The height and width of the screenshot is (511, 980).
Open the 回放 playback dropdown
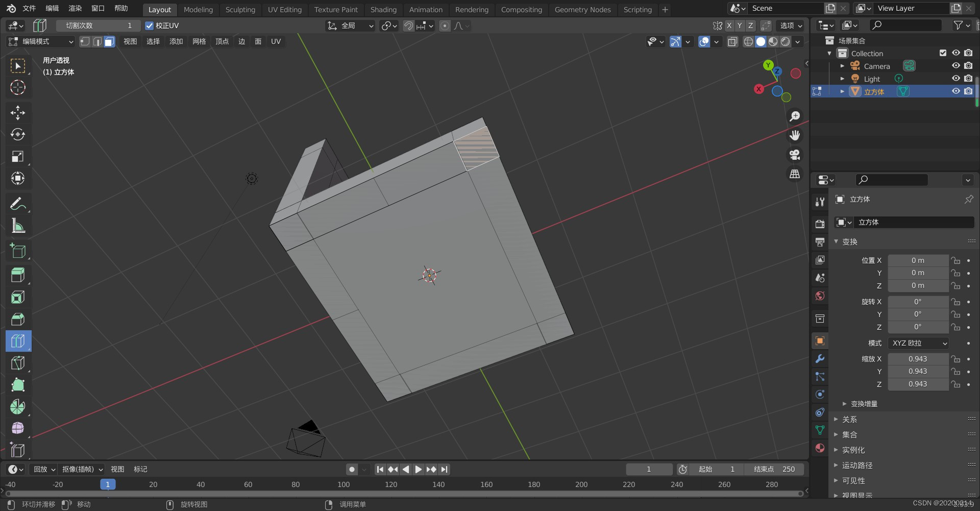pos(44,469)
